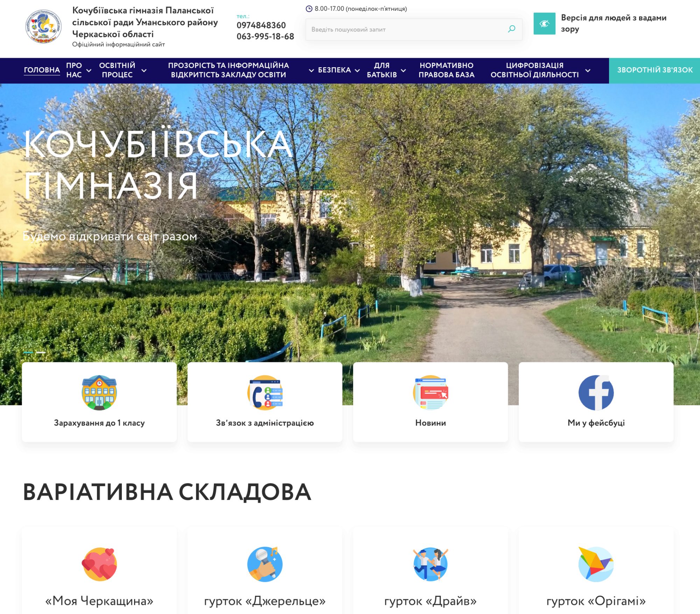The image size is (700, 614).
Task: Open the Головна menu item
Action: click(x=42, y=70)
